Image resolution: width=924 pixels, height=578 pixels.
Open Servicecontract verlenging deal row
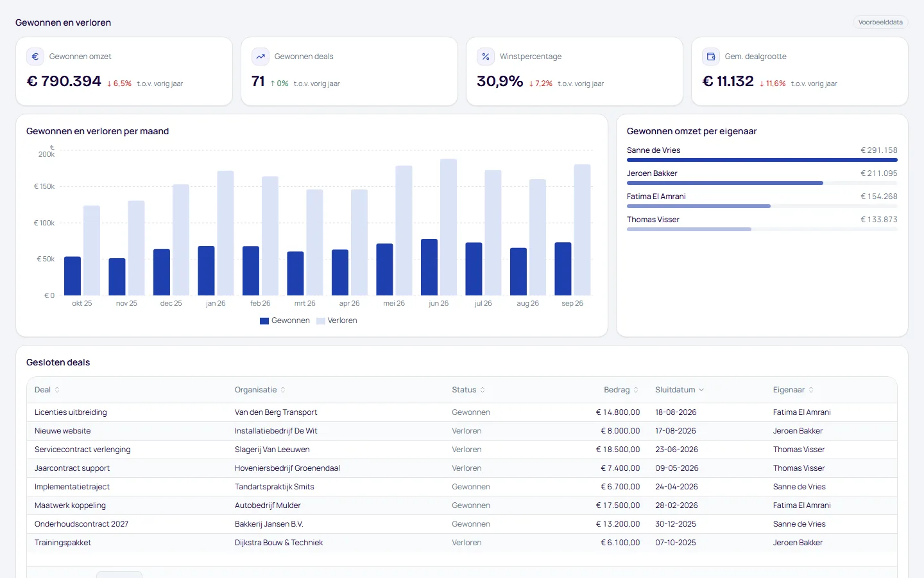pyautogui.click(x=462, y=450)
